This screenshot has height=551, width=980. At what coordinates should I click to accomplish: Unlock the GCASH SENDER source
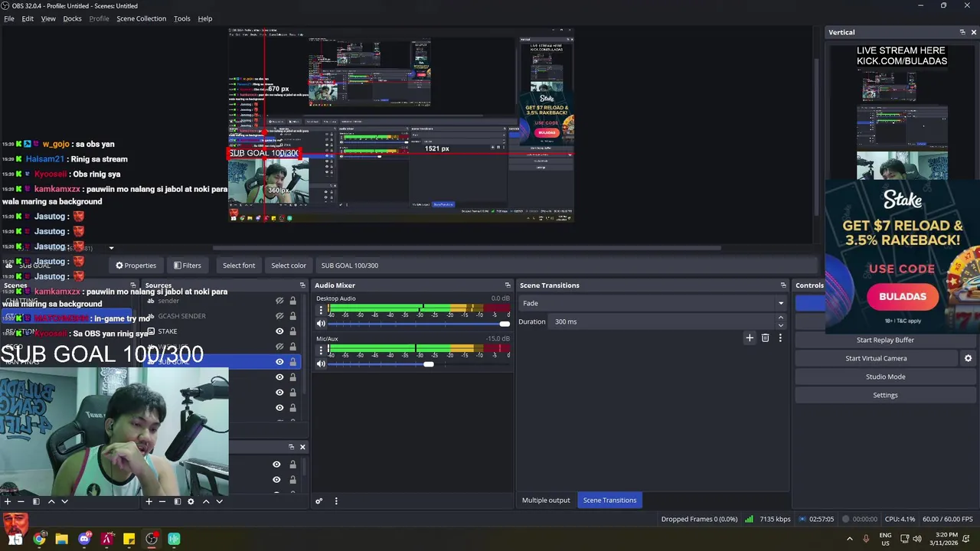pyautogui.click(x=292, y=316)
